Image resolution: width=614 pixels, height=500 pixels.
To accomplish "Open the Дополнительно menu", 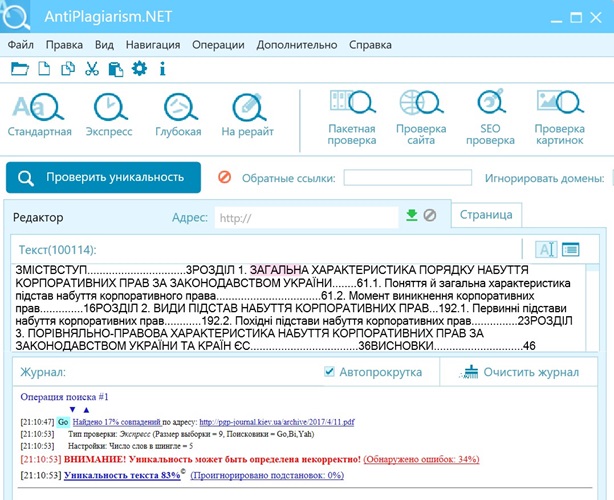I will point(297,45).
